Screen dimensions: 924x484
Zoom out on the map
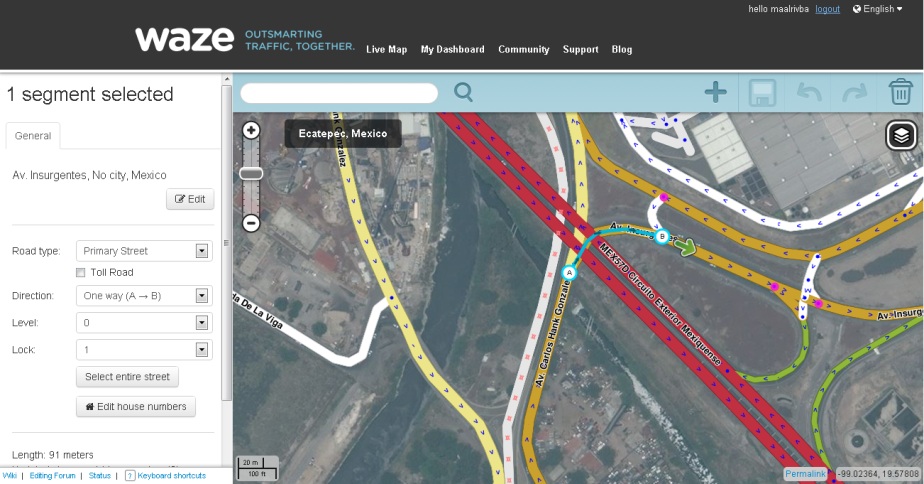(251, 223)
